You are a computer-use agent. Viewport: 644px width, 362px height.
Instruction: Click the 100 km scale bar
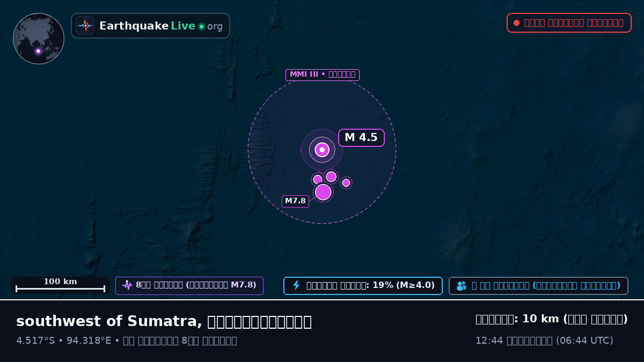click(60, 285)
